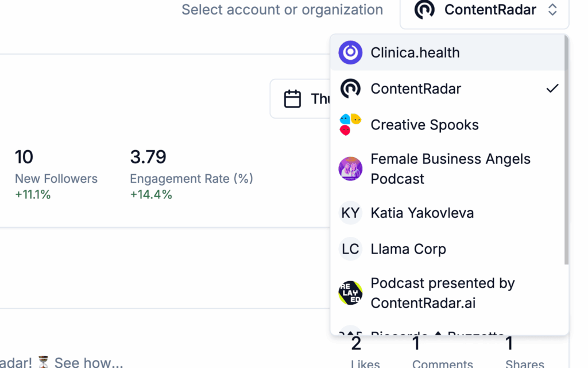Switch to Katia Yakovleva account
The image size is (588, 368).
(x=422, y=213)
